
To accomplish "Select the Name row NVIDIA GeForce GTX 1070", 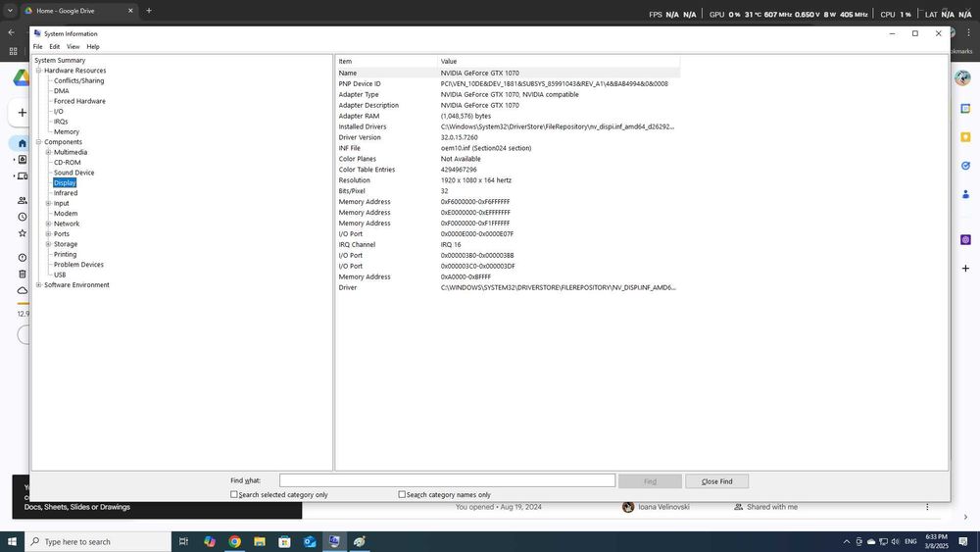I will click(x=508, y=74).
